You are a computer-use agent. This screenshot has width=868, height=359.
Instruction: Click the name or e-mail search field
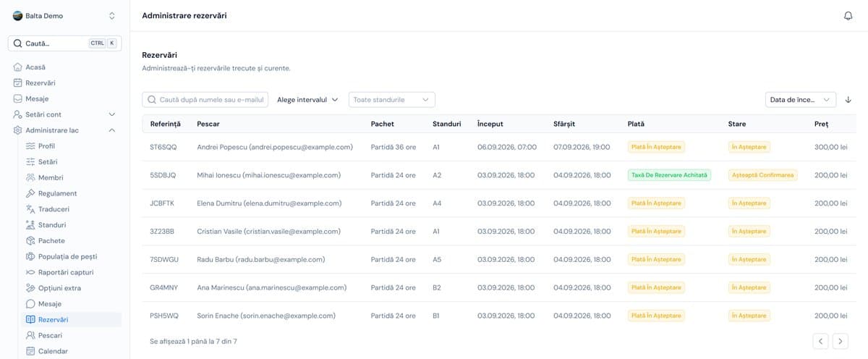pos(205,100)
